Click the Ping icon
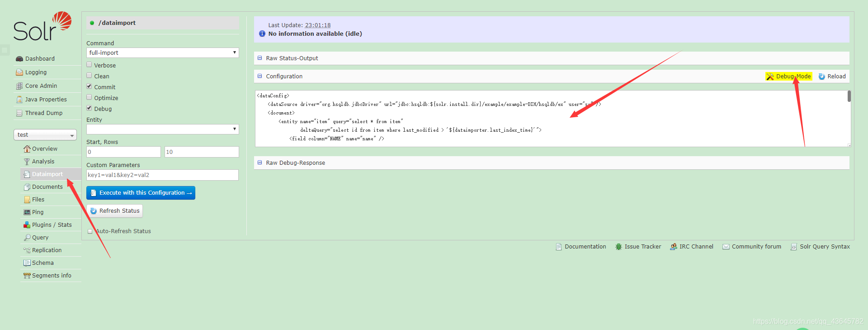 click(27, 212)
